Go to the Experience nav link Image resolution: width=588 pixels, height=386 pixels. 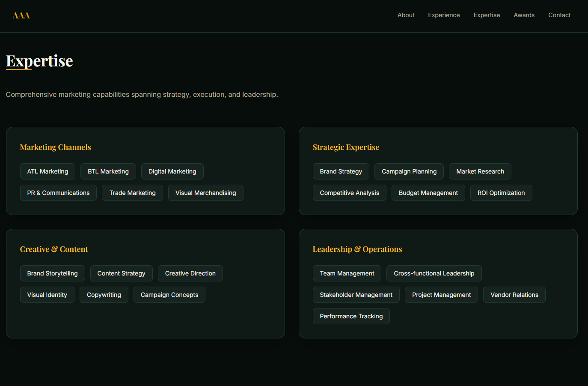(x=444, y=15)
